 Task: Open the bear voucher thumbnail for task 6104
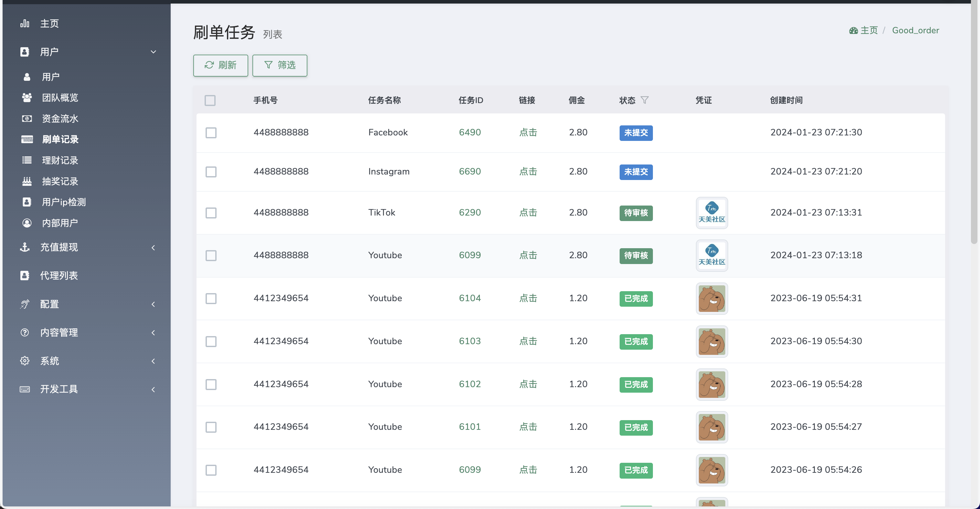[x=712, y=299]
